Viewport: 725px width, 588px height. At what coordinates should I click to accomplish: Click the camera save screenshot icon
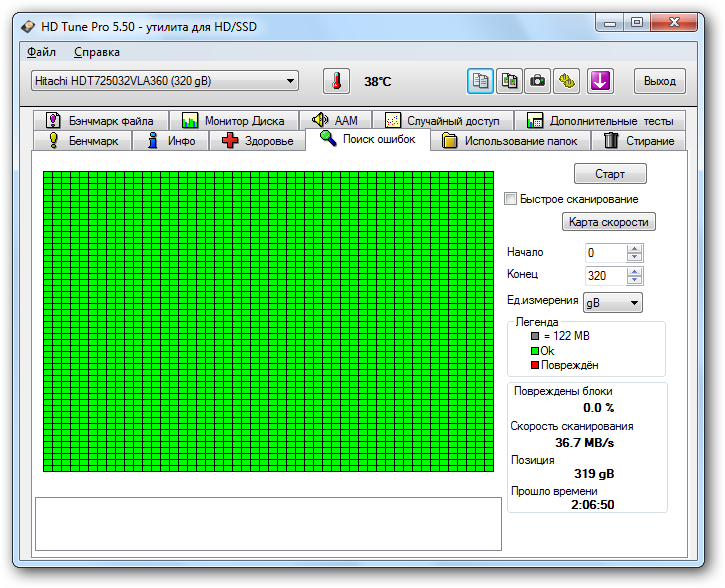click(538, 81)
